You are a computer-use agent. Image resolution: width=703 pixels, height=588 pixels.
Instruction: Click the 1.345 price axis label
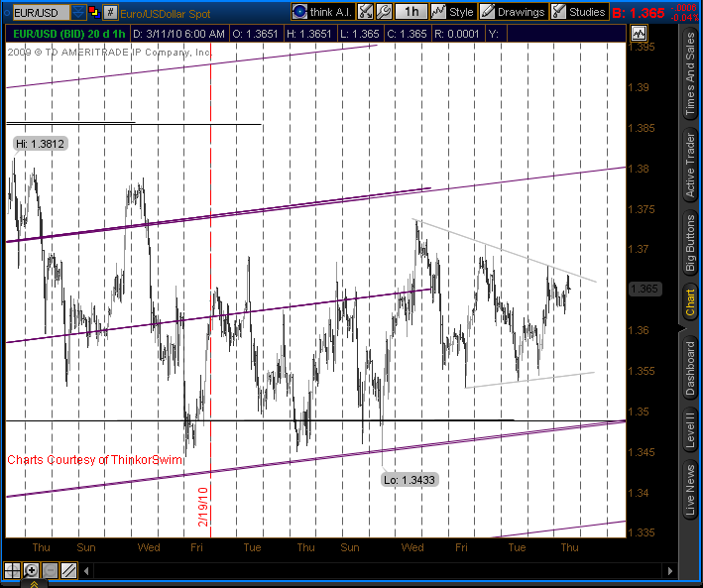642,452
